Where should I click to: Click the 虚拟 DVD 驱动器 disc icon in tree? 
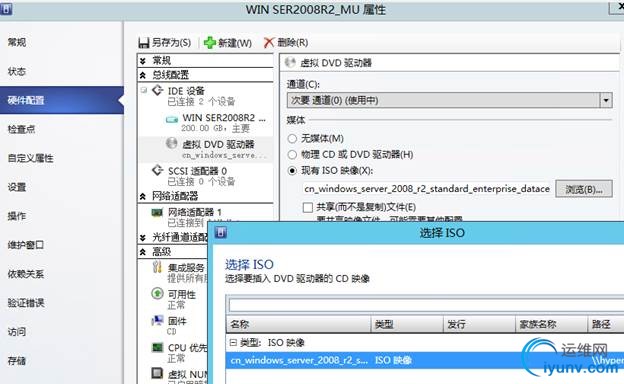pyautogui.click(x=172, y=143)
